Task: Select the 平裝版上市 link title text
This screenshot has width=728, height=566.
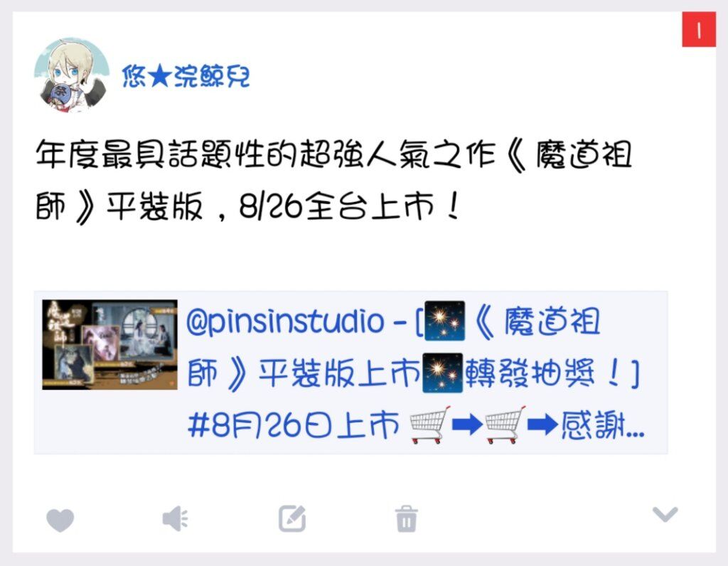Action: click(x=339, y=373)
